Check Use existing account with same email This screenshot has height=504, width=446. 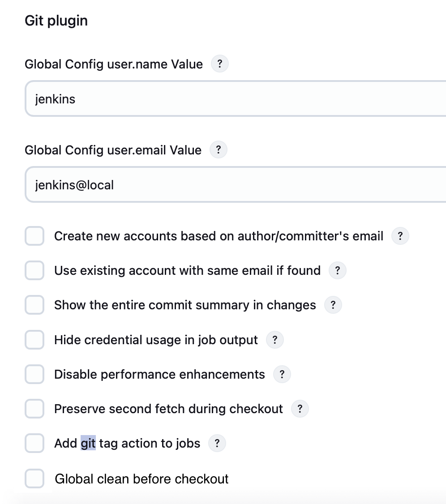34,270
